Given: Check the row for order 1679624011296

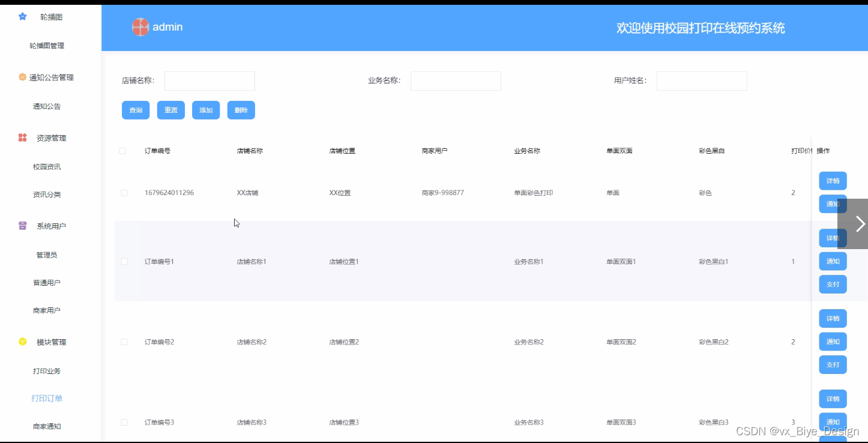Looking at the screenshot, I should (x=124, y=193).
